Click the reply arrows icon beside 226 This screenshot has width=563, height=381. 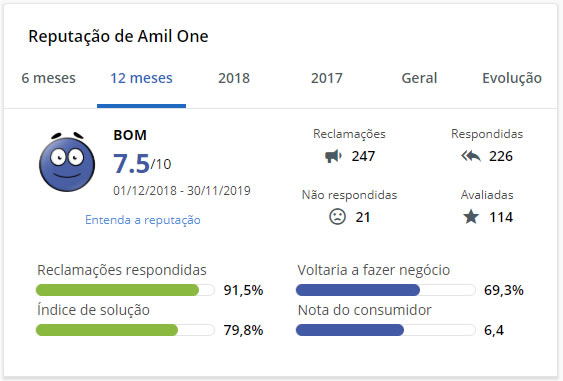[x=471, y=156]
